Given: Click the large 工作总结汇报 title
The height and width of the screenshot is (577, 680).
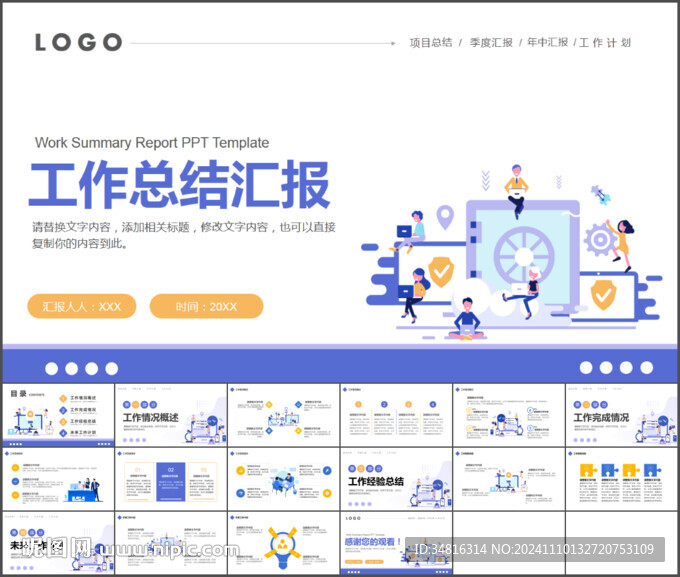Looking at the screenshot, I should [180, 184].
